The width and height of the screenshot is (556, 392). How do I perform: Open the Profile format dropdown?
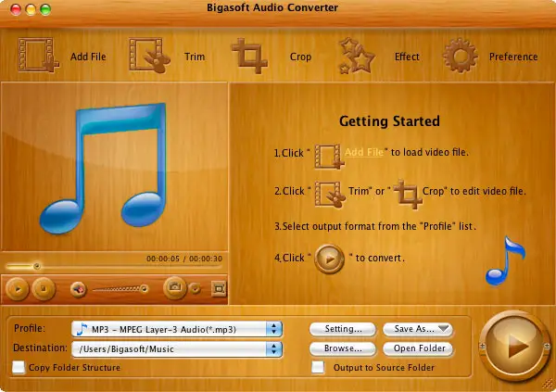click(x=177, y=329)
